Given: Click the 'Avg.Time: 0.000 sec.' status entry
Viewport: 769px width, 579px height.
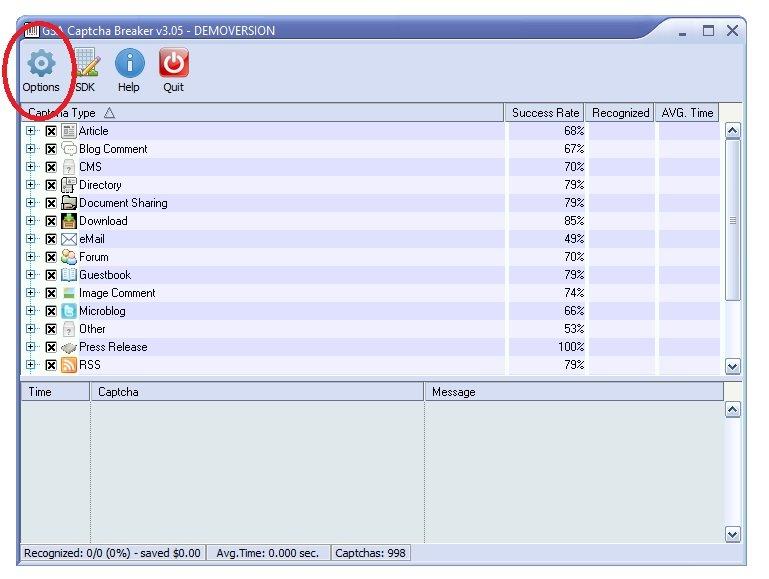Looking at the screenshot, I should 268,553.
